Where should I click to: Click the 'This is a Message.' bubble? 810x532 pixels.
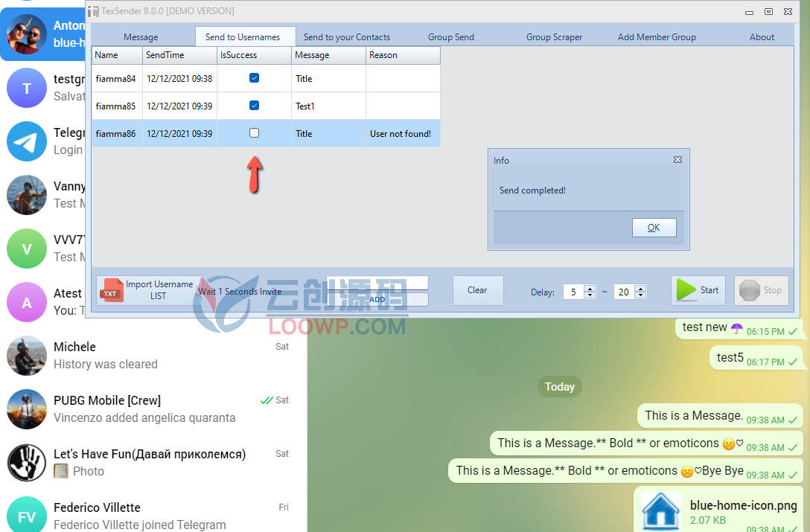[720, 416]
